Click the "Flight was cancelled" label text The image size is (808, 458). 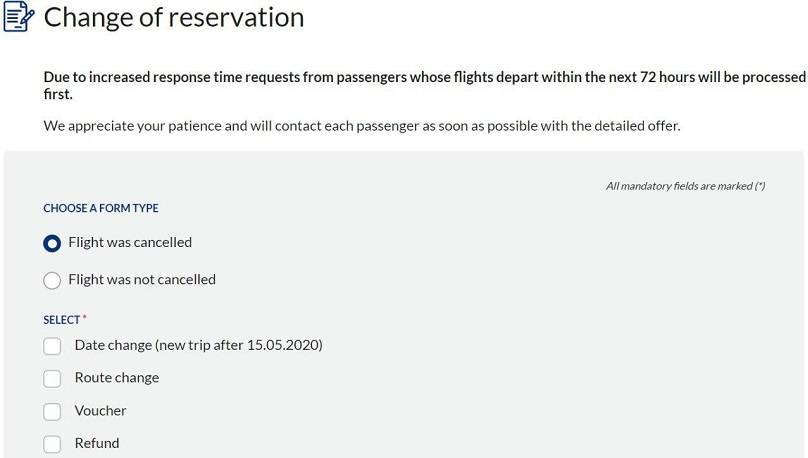[130, 242]
